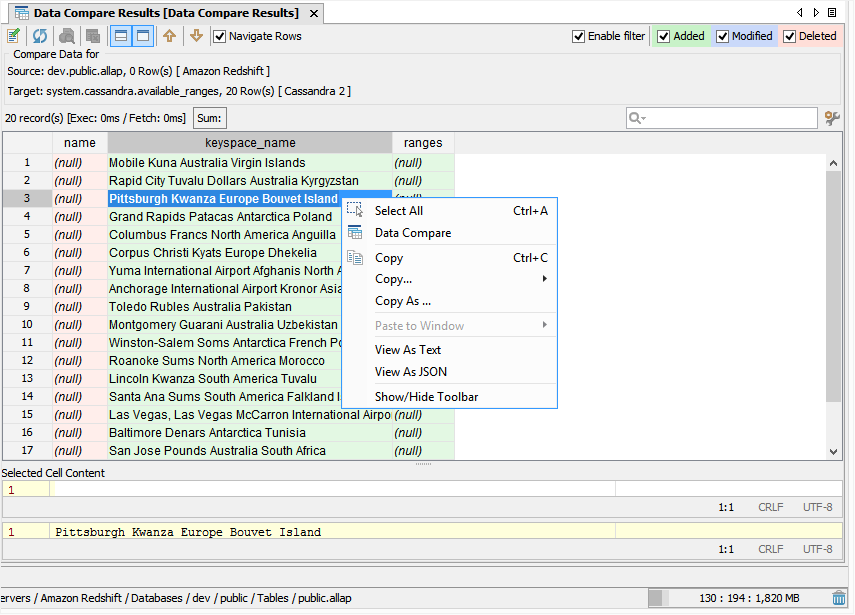Select 'Lincoln Kwanza South America Tuvalu' cell
855x615 pixels.
point(225,378)
